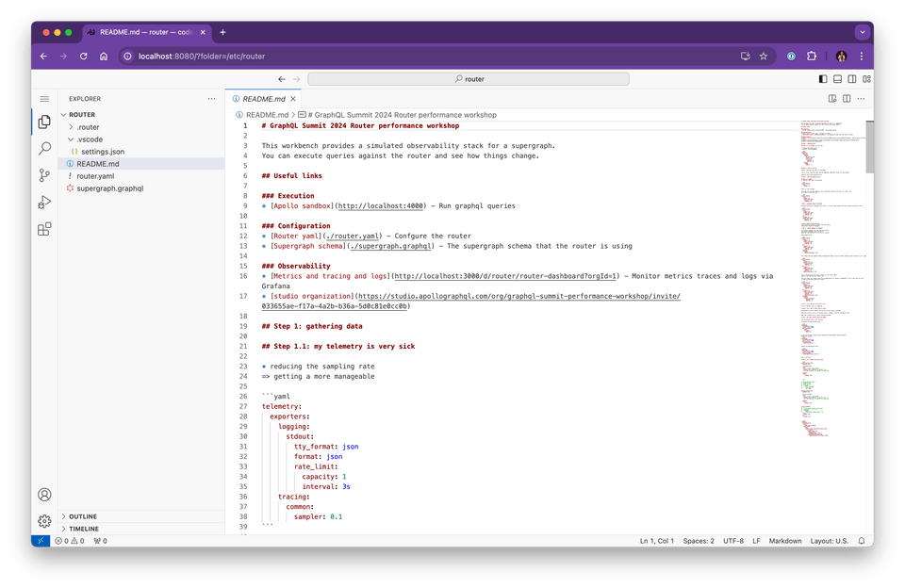
Task: Follow the http://localhost:4000 link
Action: click(x=380, y=206)
